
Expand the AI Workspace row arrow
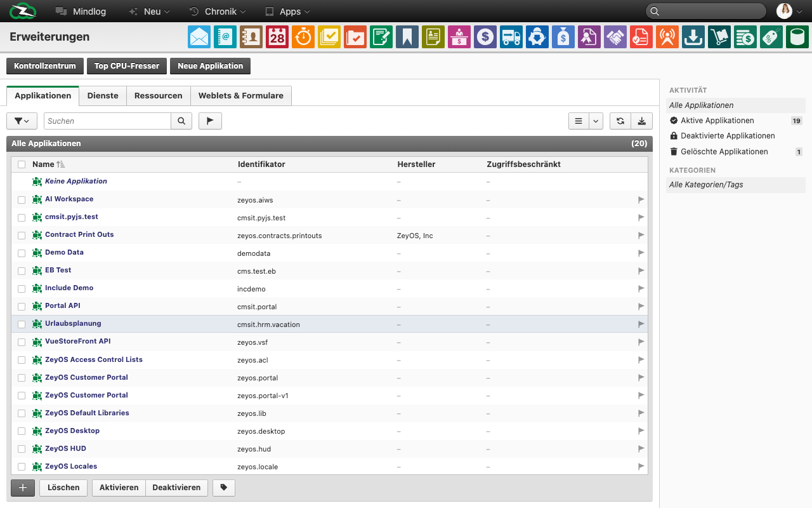(641, 199)
